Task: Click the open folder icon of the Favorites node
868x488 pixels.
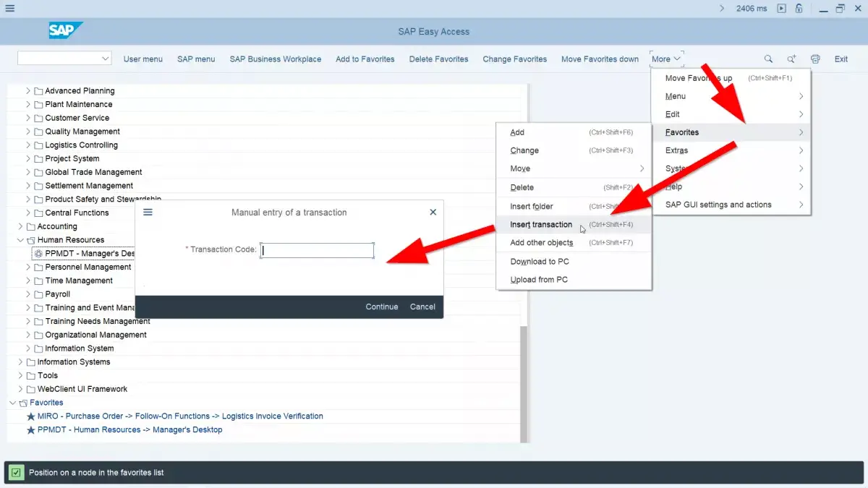Action: [23, 403]
